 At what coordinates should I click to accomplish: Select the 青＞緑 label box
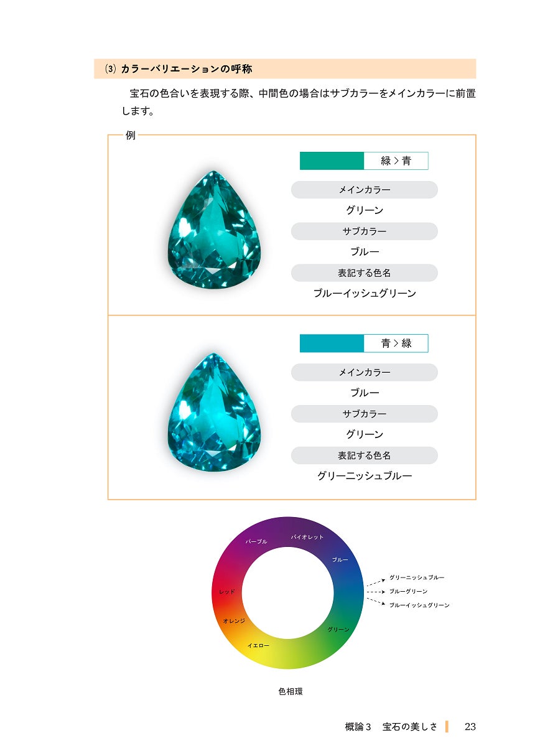(396, 343)
